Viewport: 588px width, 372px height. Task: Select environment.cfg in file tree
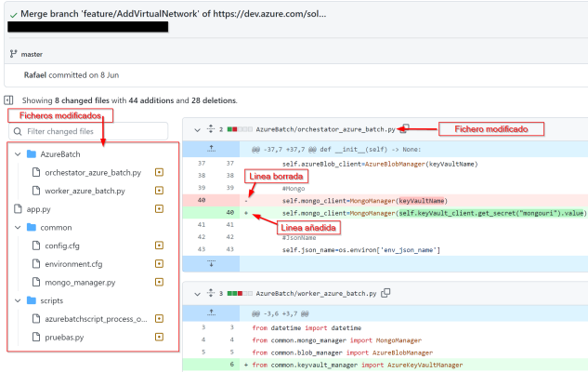pyautogui.click(x=73, y=264)
